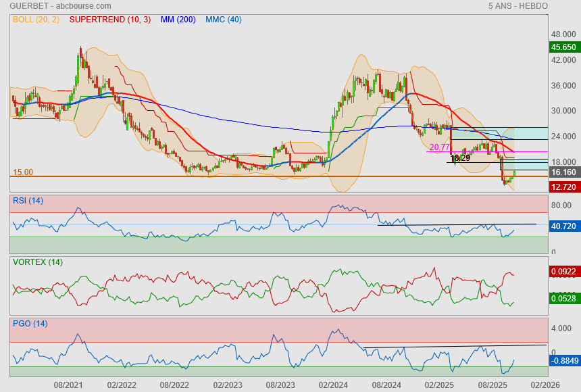This screenshot has height=392, width=581.
Task: Click the red 12.720 price tag
Action: (563, 187)
